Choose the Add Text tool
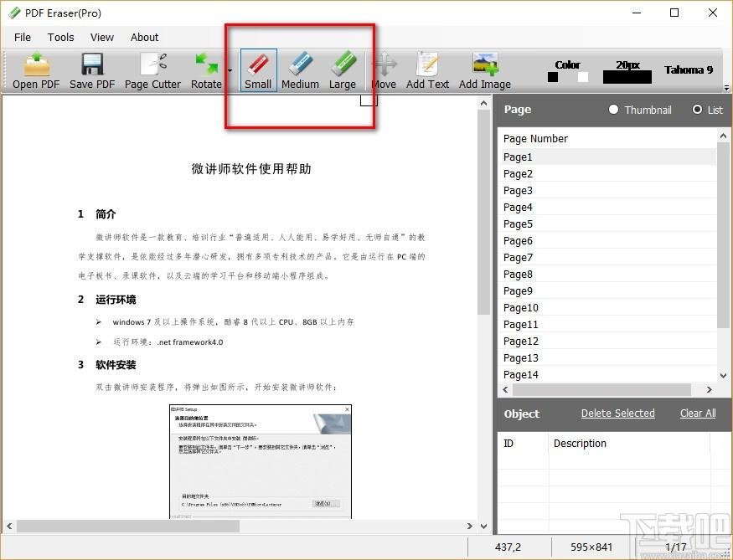This screenshot has width=733, height=560. 427,70
